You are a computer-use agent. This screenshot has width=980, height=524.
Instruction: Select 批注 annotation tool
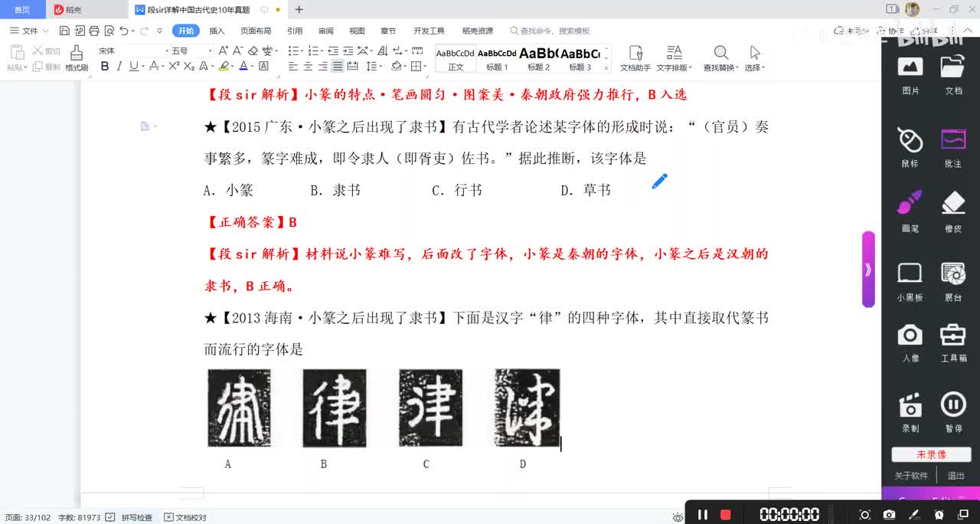coord(953,147)
